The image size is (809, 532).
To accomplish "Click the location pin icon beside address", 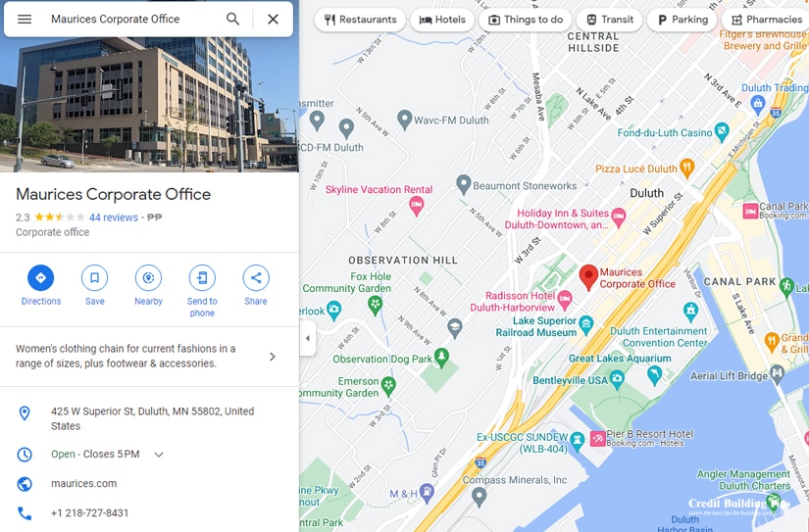I will click(25, 412).
